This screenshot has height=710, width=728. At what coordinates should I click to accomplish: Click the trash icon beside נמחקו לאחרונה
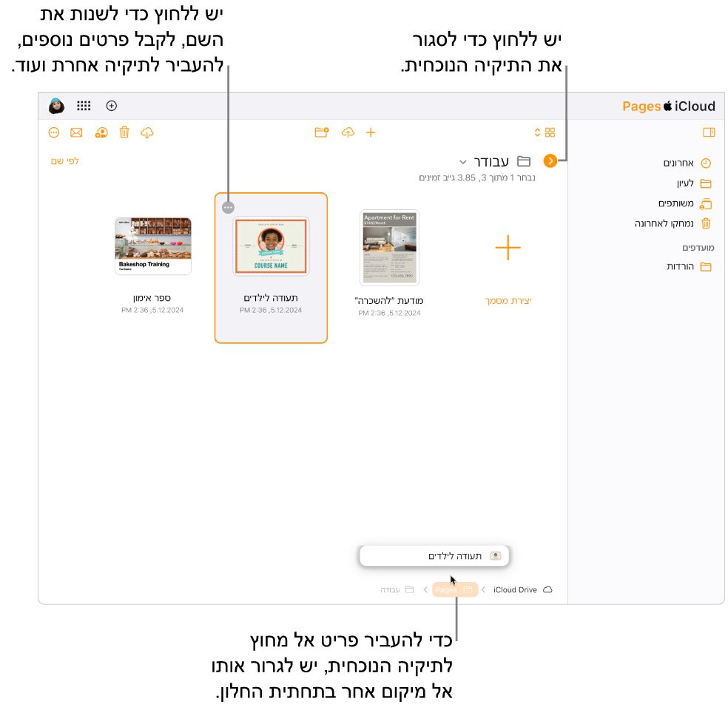[x=706, y=223]
